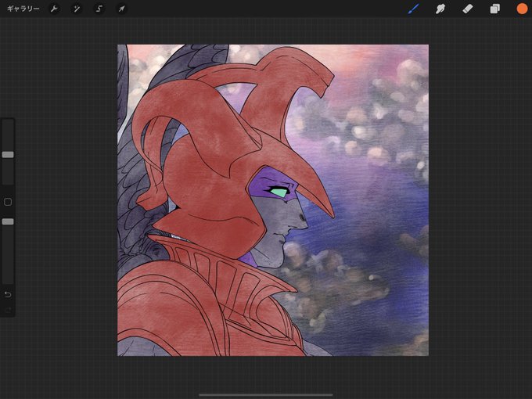532x399 pixels.
Task: Select the Smudge finger tool
Action: (x=440, y=9)
